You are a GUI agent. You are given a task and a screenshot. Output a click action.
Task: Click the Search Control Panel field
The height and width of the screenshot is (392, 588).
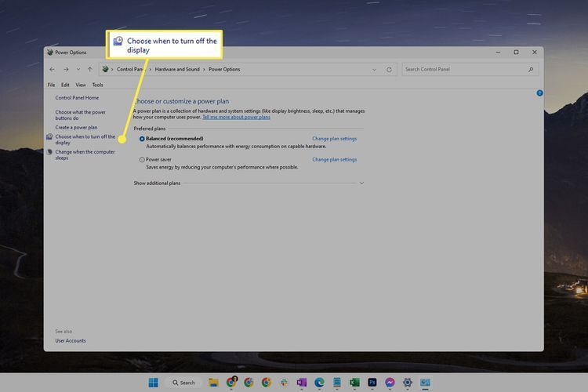(x=466, y=69)
